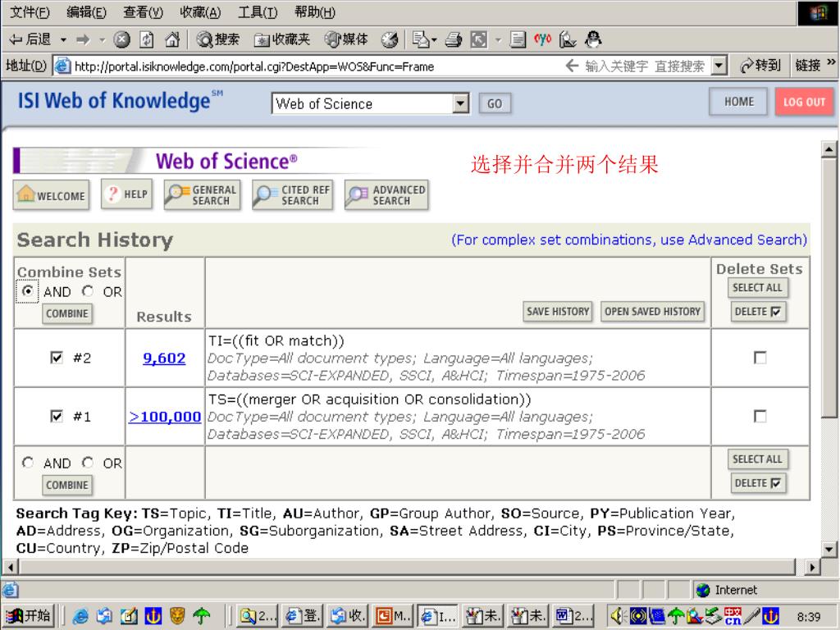Image resolution: width=840 pixels, height=630 pixels.
Task: Open the 媒体 media pane
Action: [347, 39]
